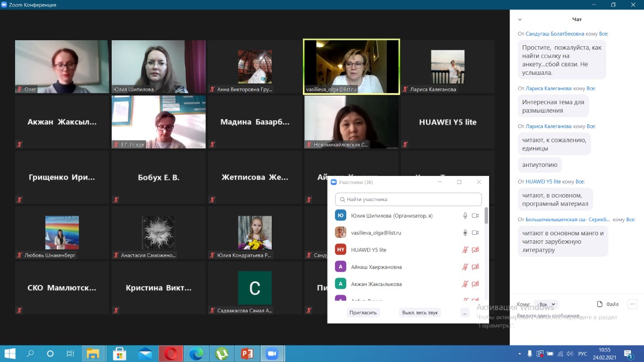Image resolution: width=644 pixels, height=362 pixels.
Task: Click Акжан Жаксылыкова camera-off icon in list
Action: pyautogui.click(x=475, y=284)
